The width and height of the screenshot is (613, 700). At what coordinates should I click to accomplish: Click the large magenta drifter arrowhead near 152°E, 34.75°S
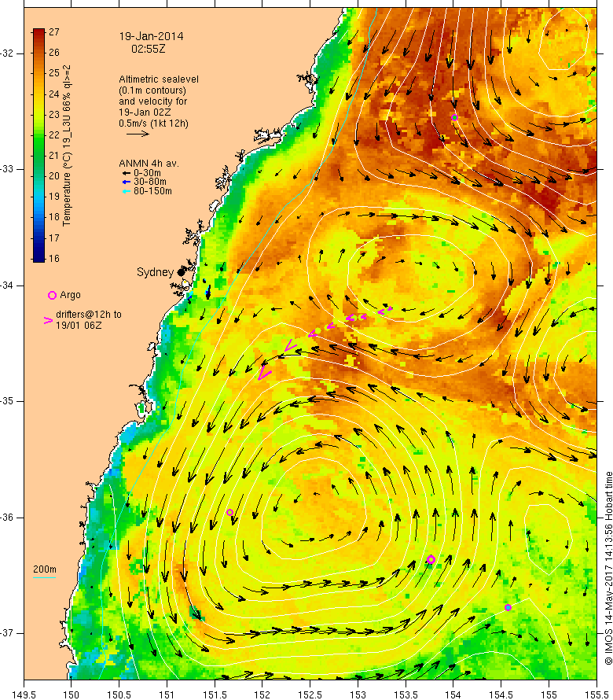pos(264,373)
